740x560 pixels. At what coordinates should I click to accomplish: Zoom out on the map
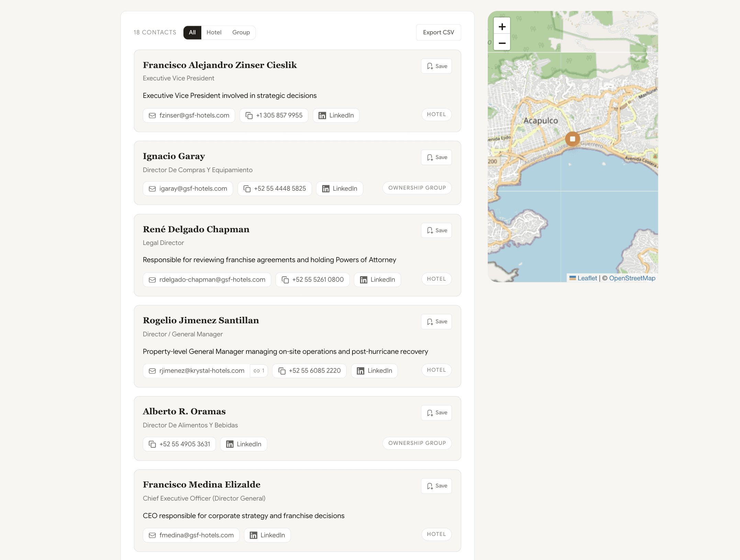coord(502,43)
